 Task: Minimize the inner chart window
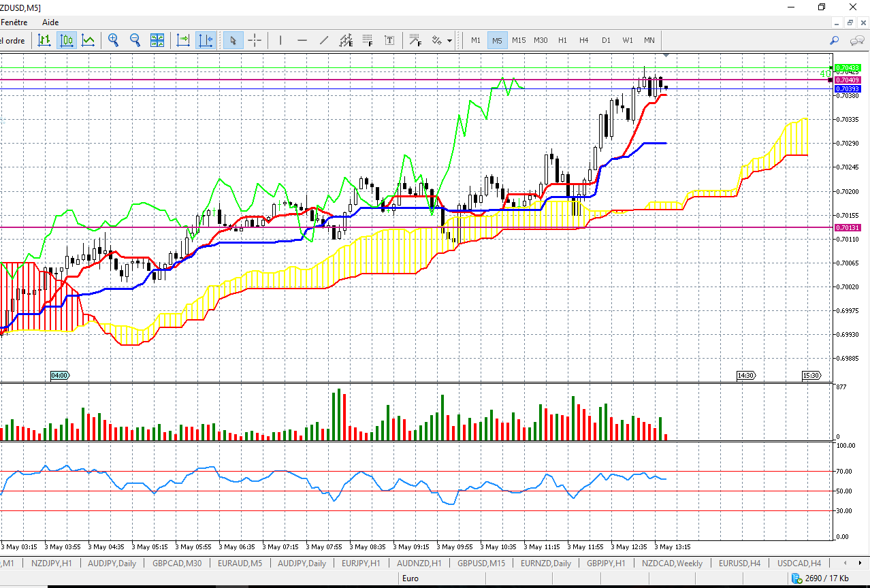[x=837, y=22]
